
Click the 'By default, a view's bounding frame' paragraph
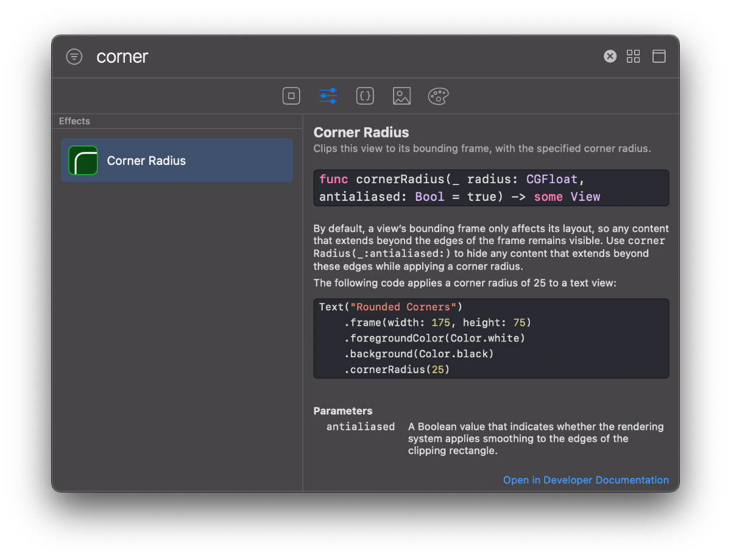point(491,248)
